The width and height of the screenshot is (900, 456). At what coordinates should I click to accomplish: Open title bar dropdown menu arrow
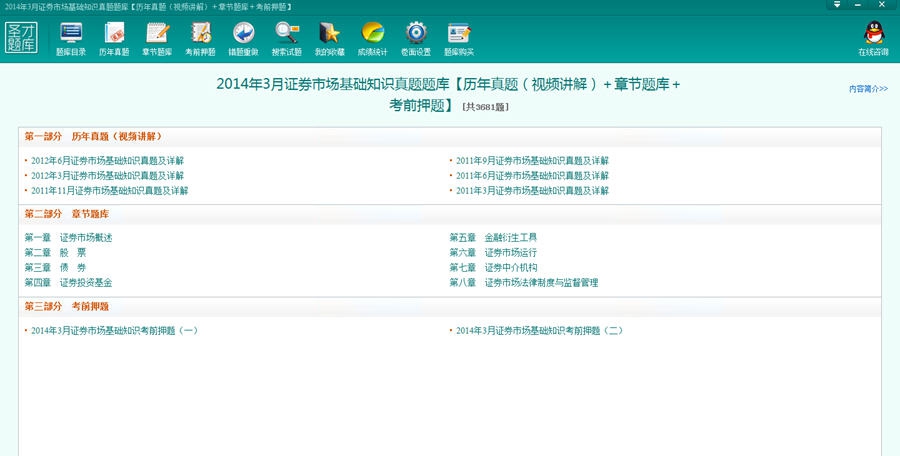[x=837, y=5]
